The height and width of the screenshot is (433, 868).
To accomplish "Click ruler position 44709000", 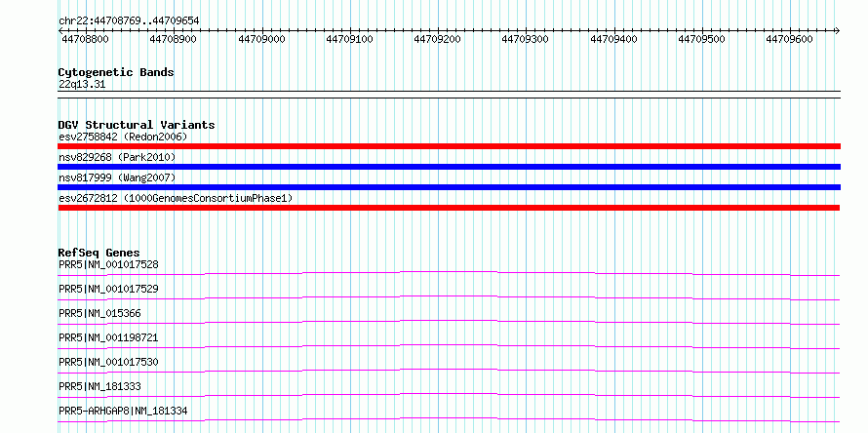I will (261, 39).
